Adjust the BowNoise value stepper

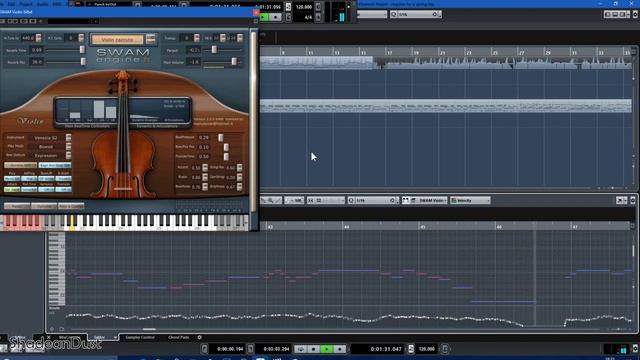pyautogui.click(x=205, y=187)
